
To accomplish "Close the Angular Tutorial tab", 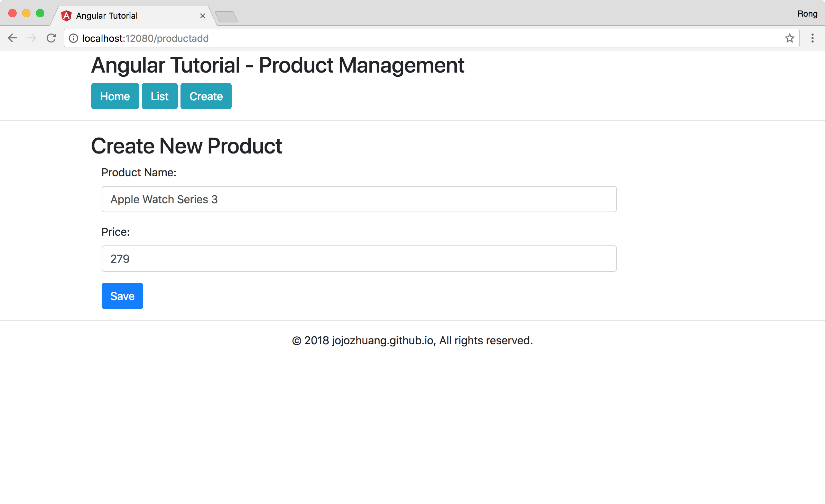I will [x=203, y=16].
